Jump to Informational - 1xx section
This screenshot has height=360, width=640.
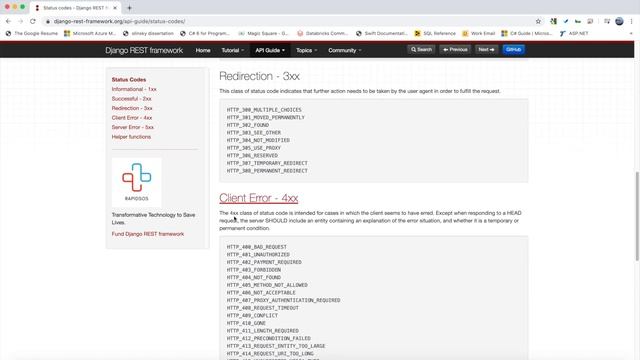(134, 89)
